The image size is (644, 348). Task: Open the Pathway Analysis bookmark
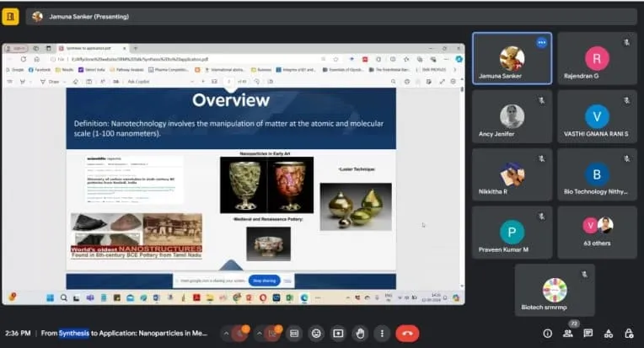(x=127, y=70)
